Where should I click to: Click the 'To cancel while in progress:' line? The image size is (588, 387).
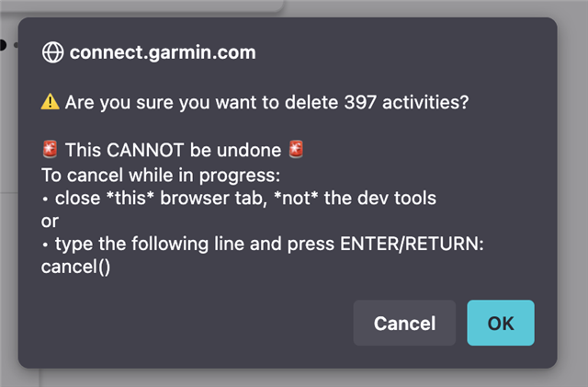pyautogui.click(x=161, y=176)
